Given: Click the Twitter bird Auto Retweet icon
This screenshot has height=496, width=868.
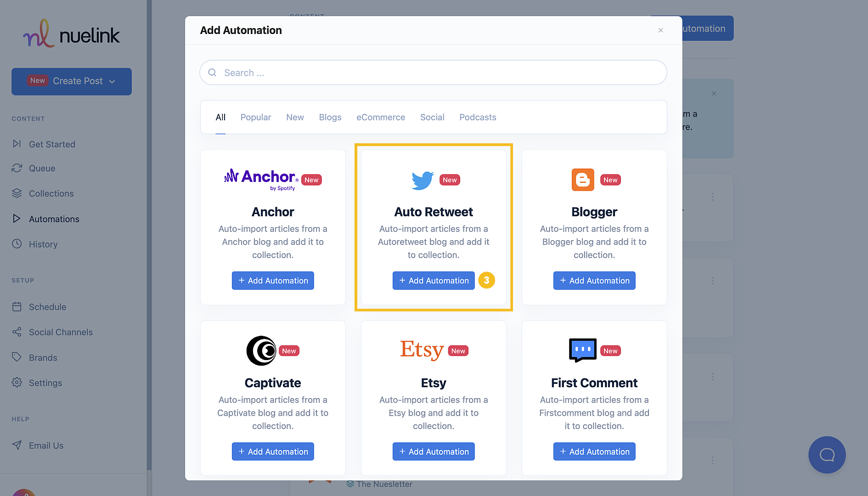Looking at the screenshot, I should coord(423,180).
